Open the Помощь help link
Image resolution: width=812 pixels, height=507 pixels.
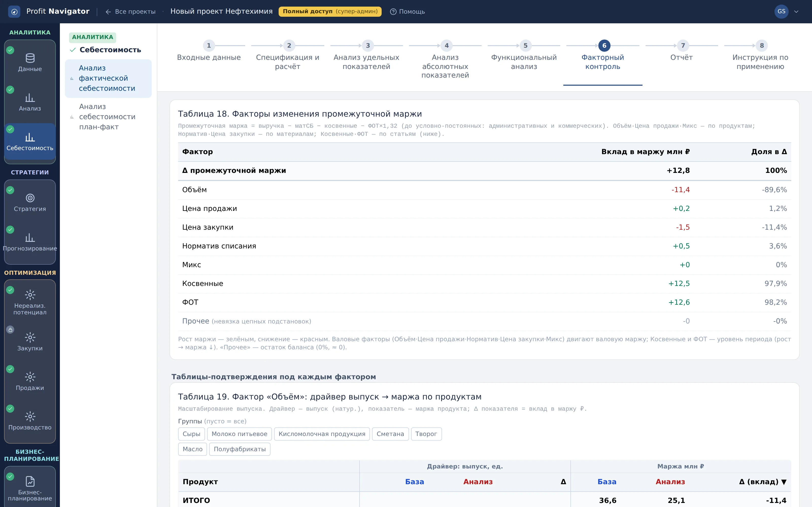pos(407,11)
